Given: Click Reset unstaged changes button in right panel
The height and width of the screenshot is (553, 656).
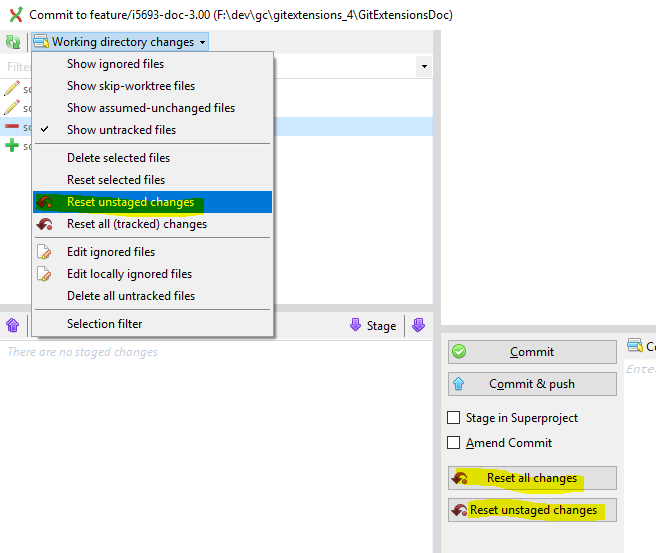Looking at the screenshot, I should tap(532, 510).
